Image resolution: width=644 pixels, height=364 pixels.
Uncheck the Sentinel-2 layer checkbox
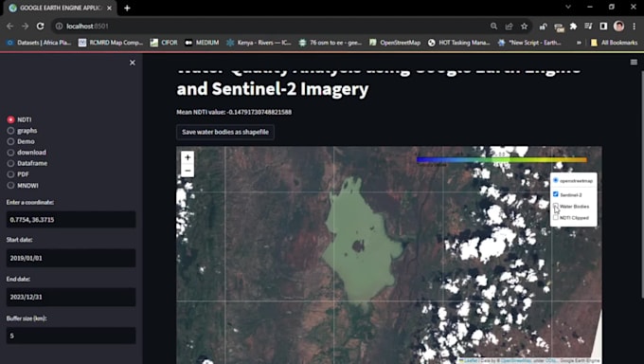pyautogui.click(x=556, y=194)
